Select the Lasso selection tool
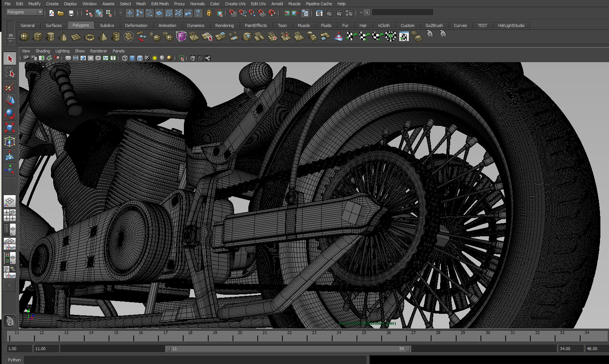This screenshot has height=364, width=609. [x=10, y=73]
